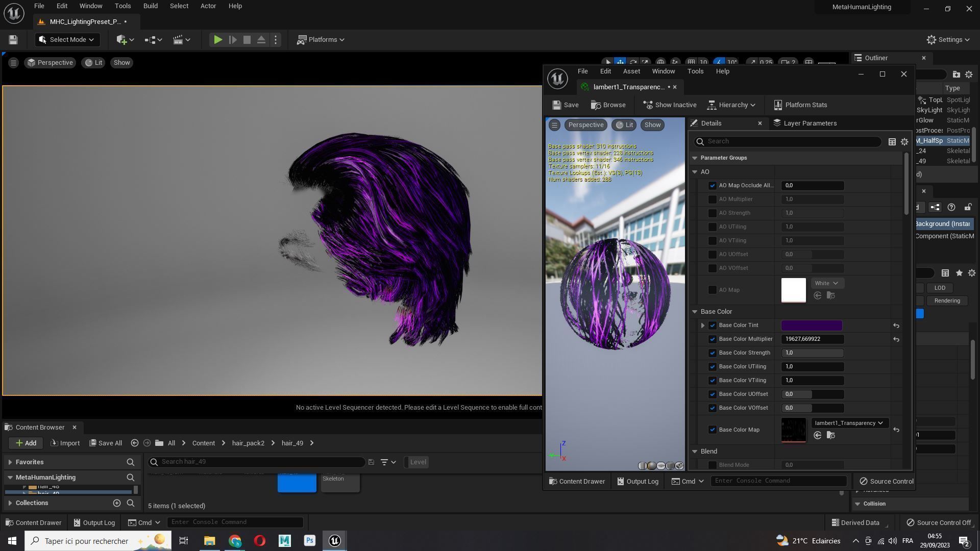Open the Build menu
This screenshot has height=551, width=980.
(150, 6)
